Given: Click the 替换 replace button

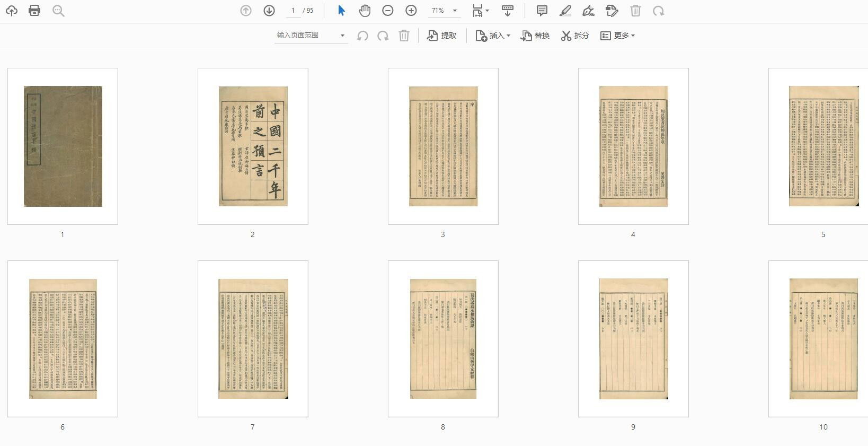Looking at the screenshot, I should tap(535, 36).
